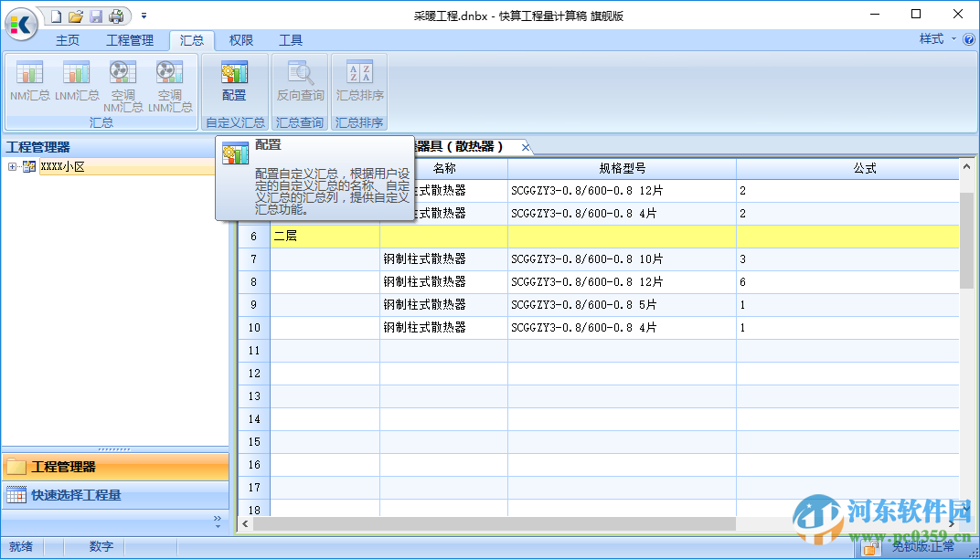
Task: Select the 工程管理器 panel button
Action: 116,466
